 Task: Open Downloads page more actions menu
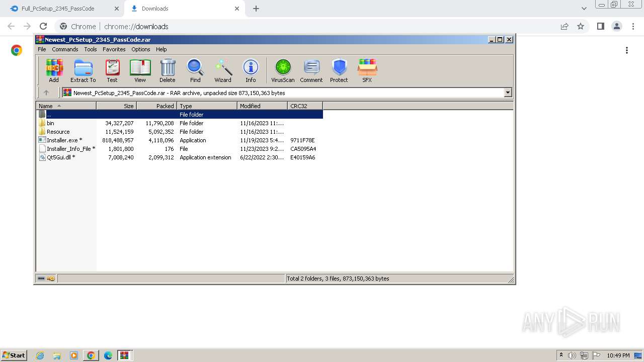(627, 50)
